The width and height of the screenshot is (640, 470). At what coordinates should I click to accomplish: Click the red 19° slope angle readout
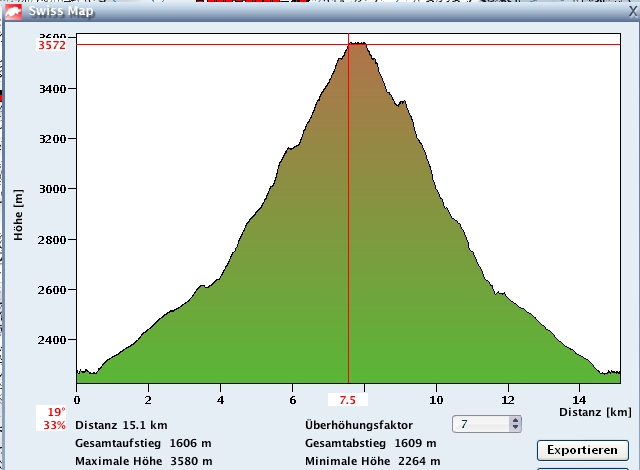pyautogui.click(x=55, y=412)
